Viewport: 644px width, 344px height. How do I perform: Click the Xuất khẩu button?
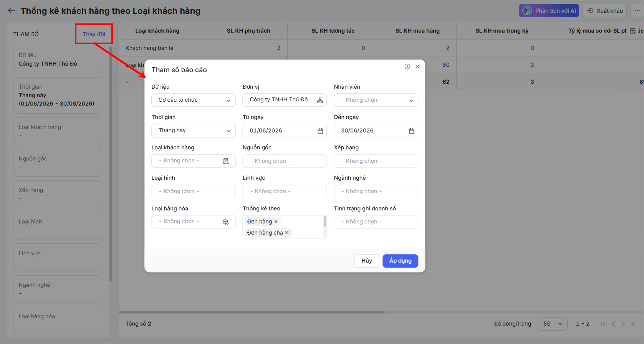coord(604,11)
